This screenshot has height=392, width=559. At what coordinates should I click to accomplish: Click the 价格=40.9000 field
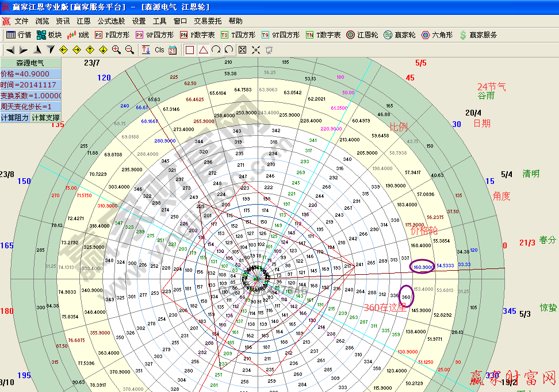click(30, 74)
